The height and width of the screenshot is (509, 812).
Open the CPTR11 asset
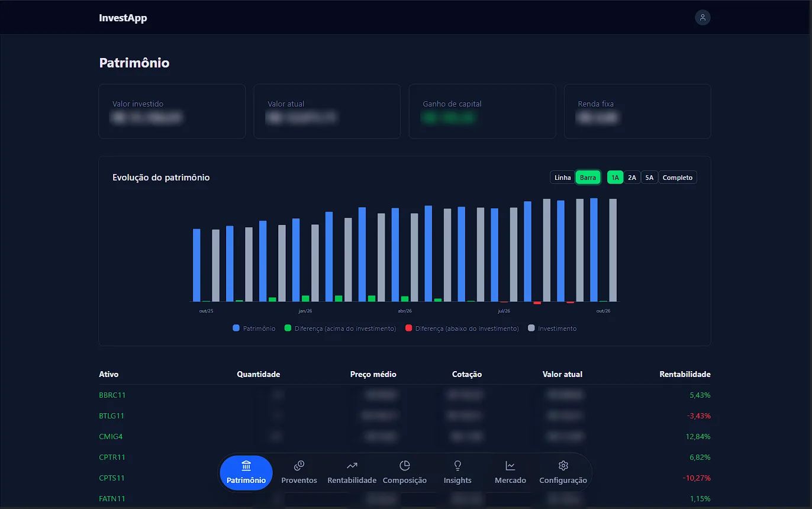click(x=112, y=457)
